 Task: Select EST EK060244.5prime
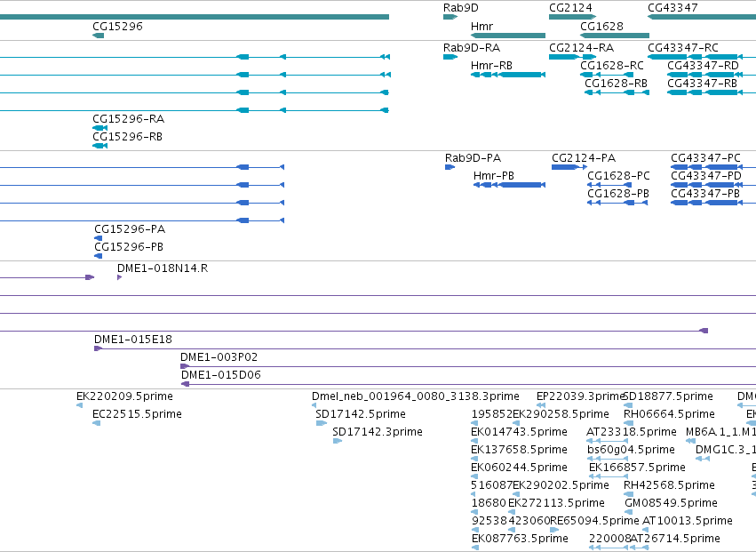(x=519, y=468)
